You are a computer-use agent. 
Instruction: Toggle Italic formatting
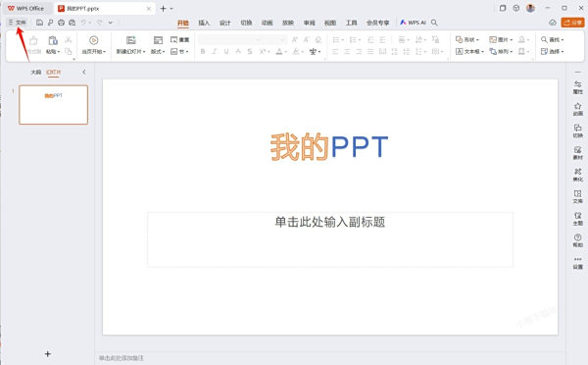(215, 51)
